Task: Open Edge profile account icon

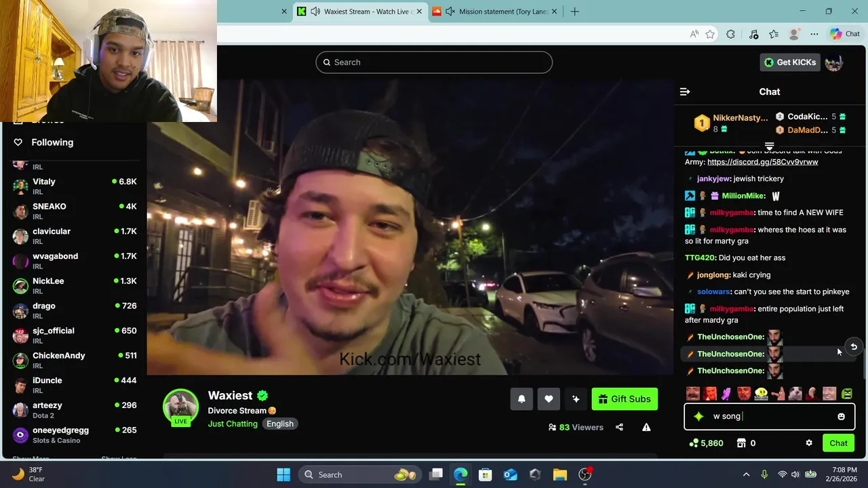Action: (x=794, y=34)
